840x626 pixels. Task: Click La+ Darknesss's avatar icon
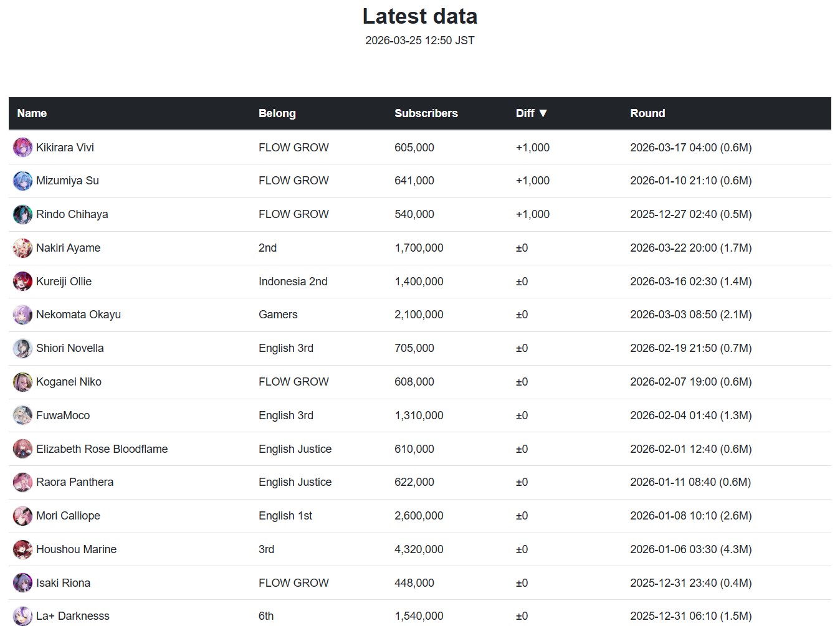coord(22,616)
